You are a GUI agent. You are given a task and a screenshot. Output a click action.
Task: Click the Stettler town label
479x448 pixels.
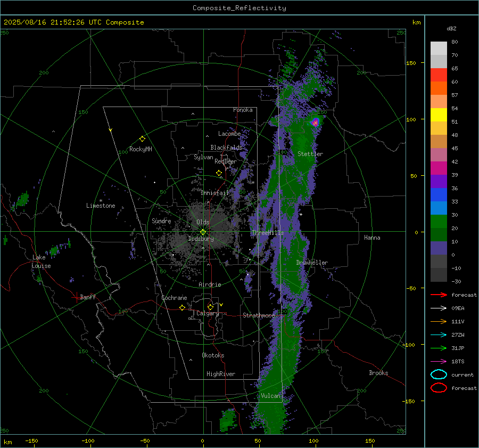click(x=310, y=154)
